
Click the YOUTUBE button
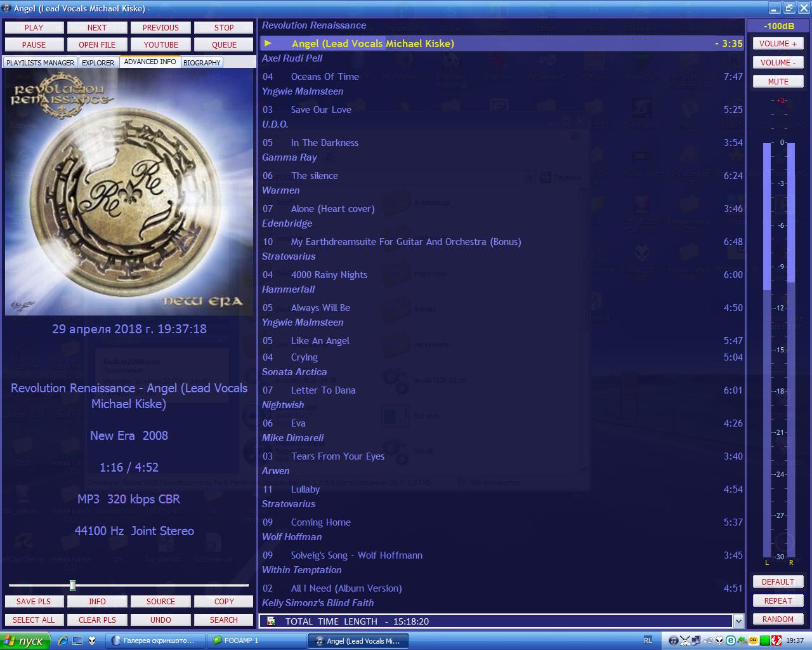(160, 44)
